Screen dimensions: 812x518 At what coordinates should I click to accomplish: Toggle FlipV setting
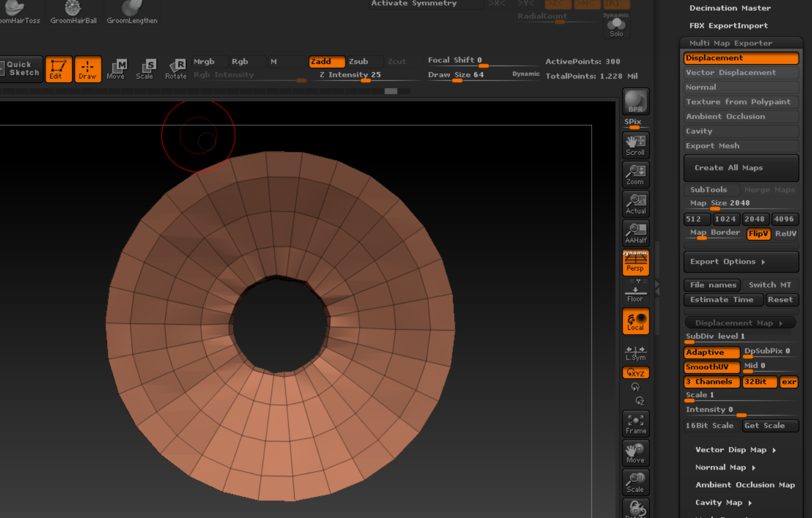click(x=759, y=234)
